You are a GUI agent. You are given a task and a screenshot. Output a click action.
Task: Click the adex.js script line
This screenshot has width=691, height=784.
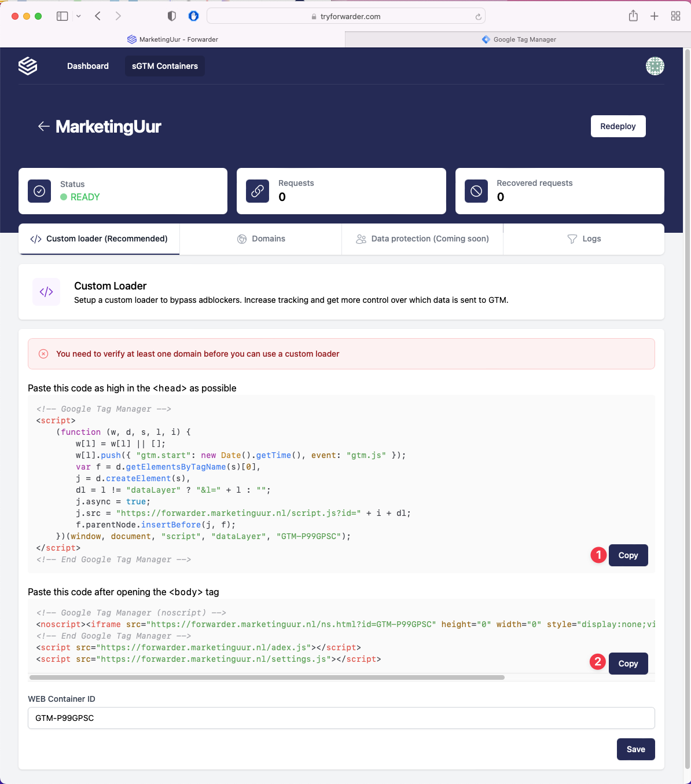coord(199,647)
